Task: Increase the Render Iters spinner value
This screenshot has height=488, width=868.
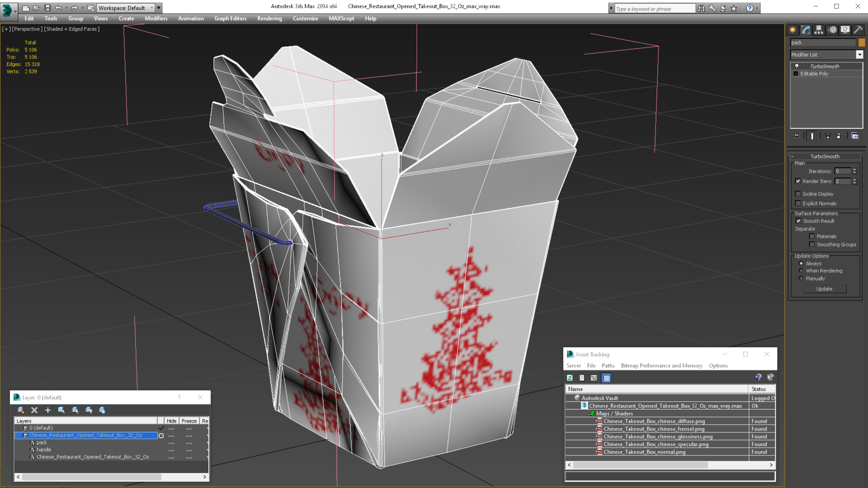Action: pos(854,180)
